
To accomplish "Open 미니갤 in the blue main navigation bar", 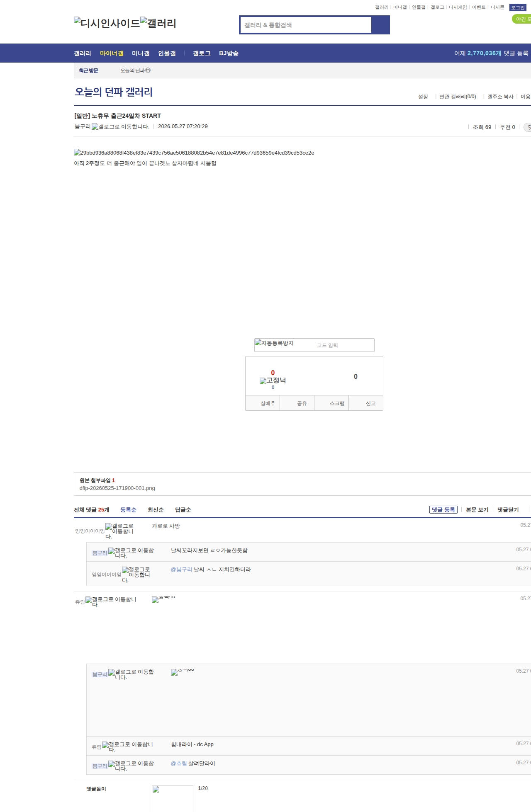I will tap(141, 53).
